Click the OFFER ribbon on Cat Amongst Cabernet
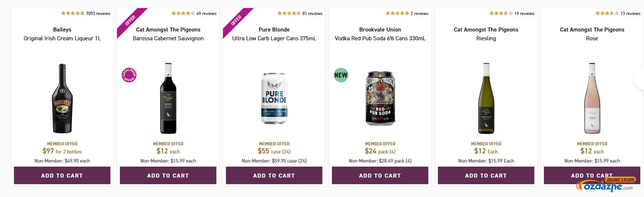The width and height of the screenshot is (644, 197). (x=129, y=21)
